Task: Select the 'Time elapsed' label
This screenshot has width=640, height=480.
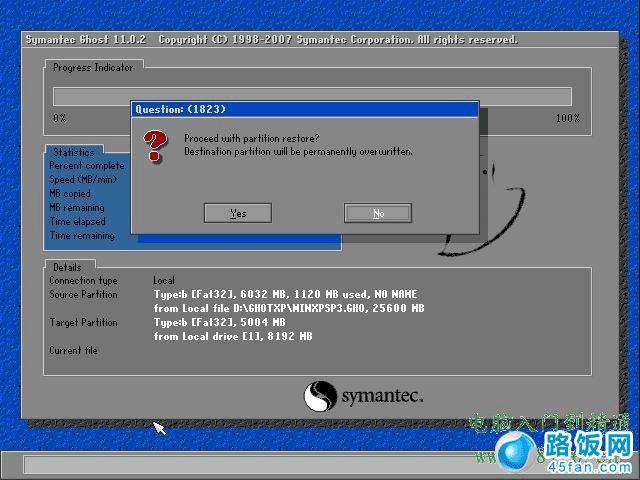Action: pos(78,222)
